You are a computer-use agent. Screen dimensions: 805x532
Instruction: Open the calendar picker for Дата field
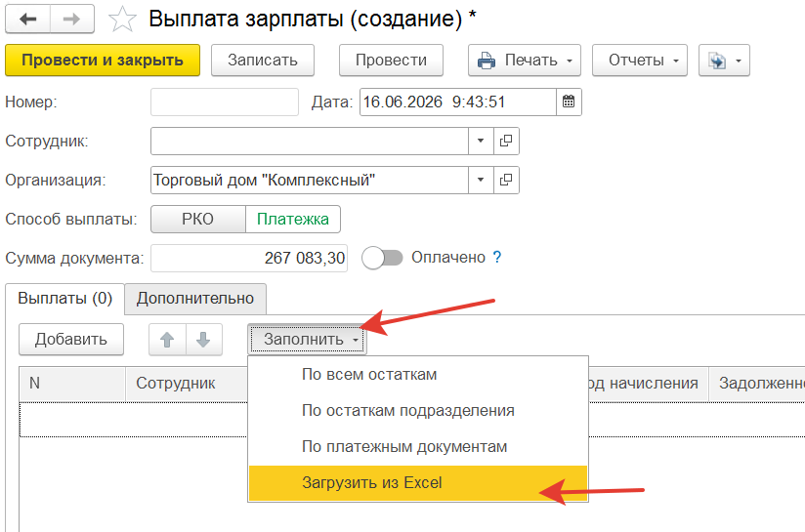coord(569,102)
